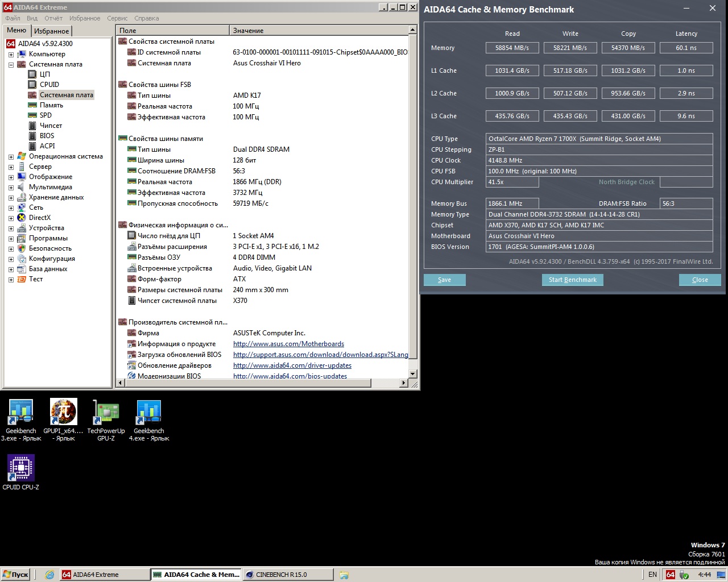Click the AIDA64 tray icon
This screenshot has width=728, height=582.
click(x=671, y=575)
